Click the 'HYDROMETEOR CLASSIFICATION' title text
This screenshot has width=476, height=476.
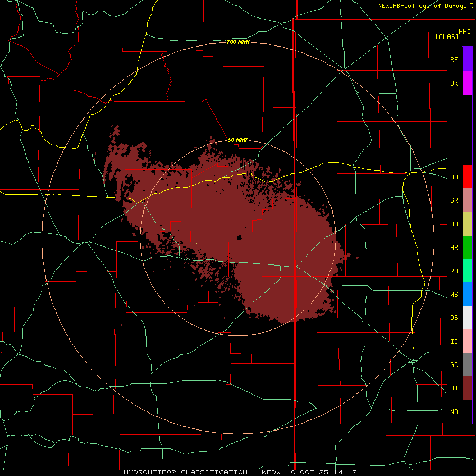(x=186, y=472)
